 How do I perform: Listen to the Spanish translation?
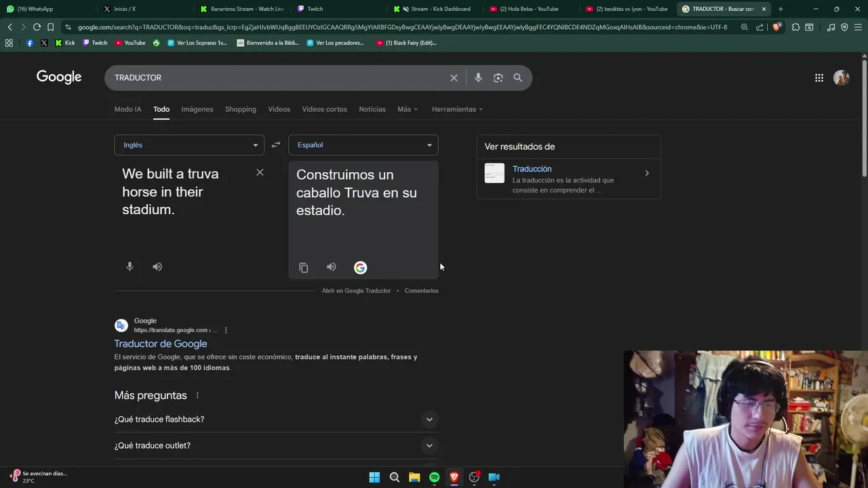(331, 267)
